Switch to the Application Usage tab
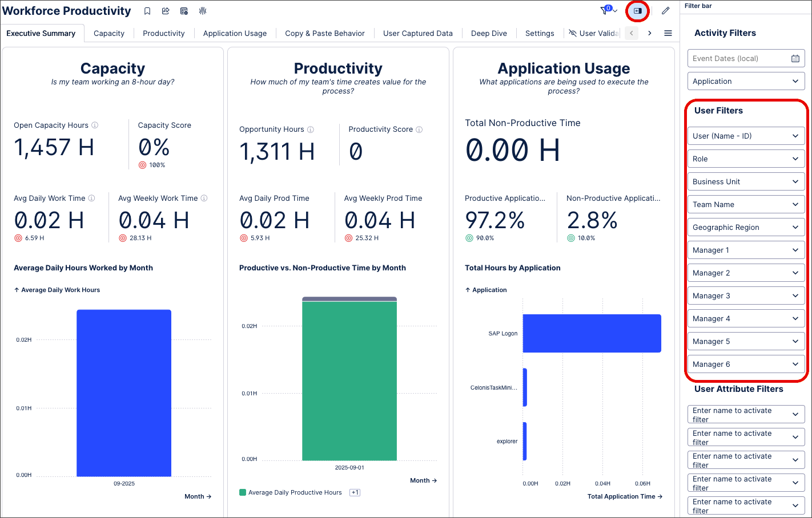The image size is (812, 518). [x=235, y=33]
